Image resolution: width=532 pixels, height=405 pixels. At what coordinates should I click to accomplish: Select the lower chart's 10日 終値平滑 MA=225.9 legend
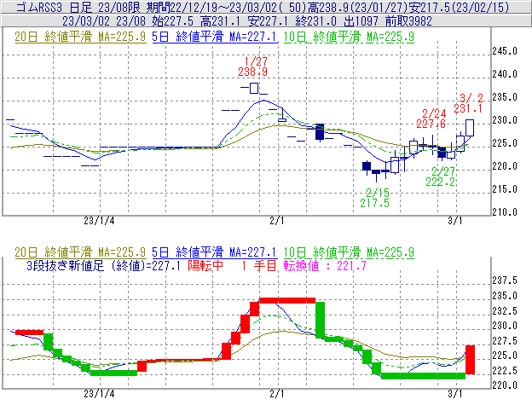pyautogui.click(x=349, y=252)
